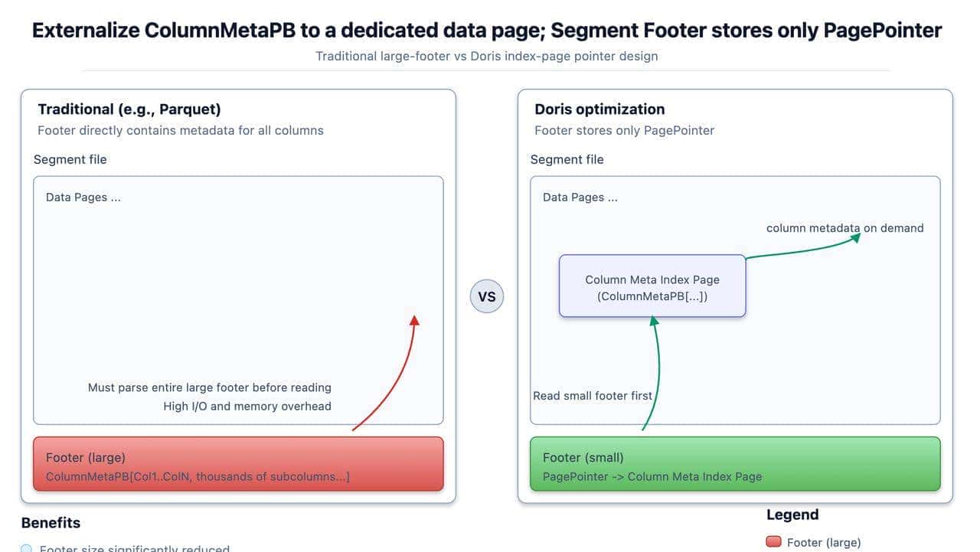Click 'Data Pages ...' in the Parquet panel
This screenshot has height=552, width=980.
(x=83, y=198)
